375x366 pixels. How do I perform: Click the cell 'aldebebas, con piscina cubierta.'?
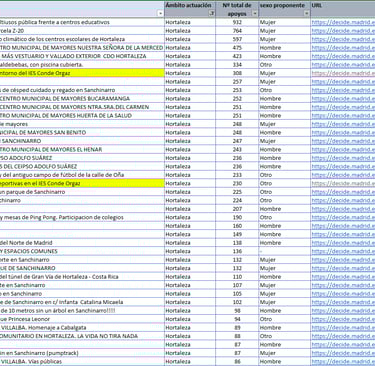(x=82, y=65)
